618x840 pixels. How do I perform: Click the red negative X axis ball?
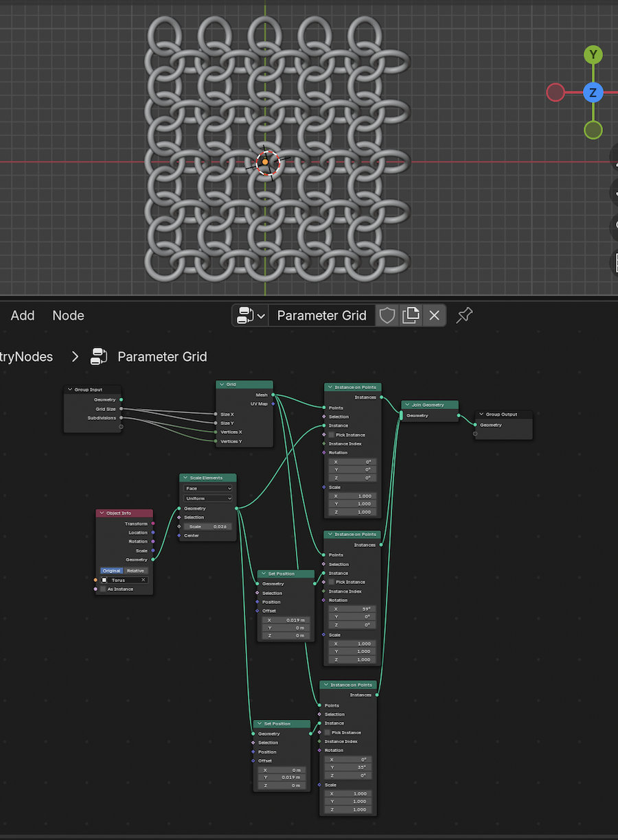point(556,93)
